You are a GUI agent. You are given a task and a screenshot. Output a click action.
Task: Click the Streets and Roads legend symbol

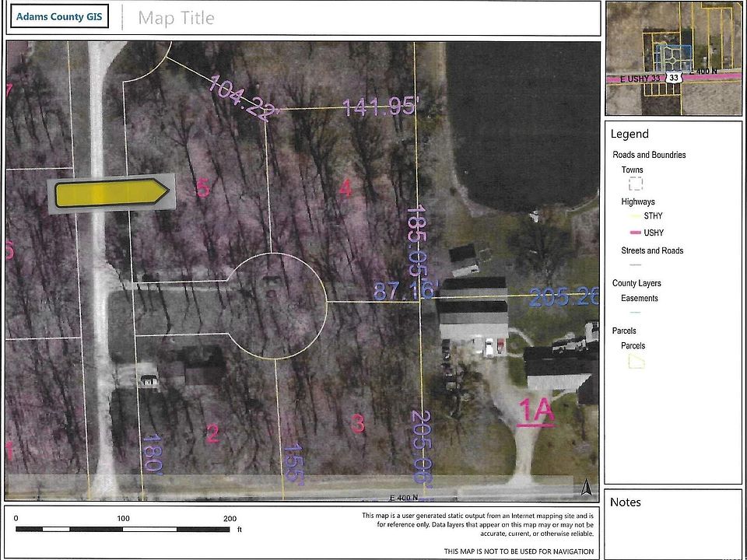tap(636, 265)
